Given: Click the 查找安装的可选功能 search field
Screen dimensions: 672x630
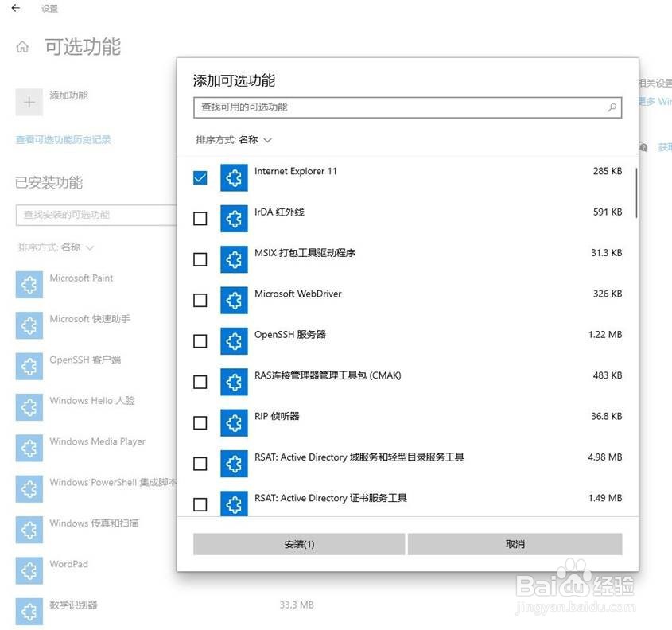Looking at the screenshot, I should click(96, 215).
